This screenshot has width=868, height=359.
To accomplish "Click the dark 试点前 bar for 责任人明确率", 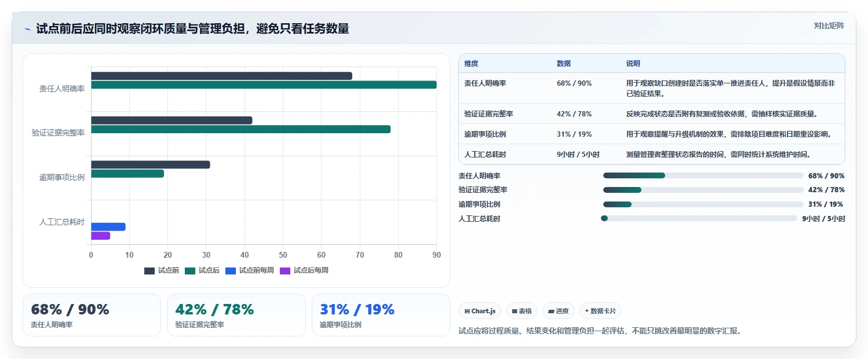I will [221, 76].
